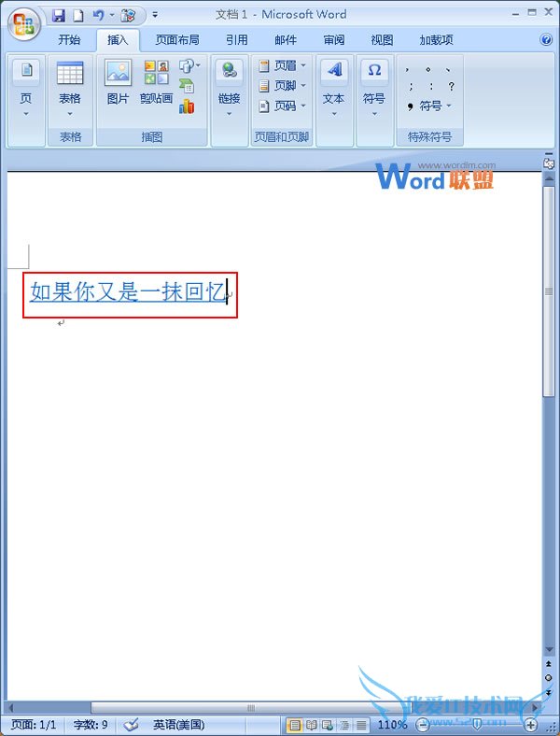Open the Shapes gallery in 插图 group
This screenshot has width=560, height=736.
point(189,65)
